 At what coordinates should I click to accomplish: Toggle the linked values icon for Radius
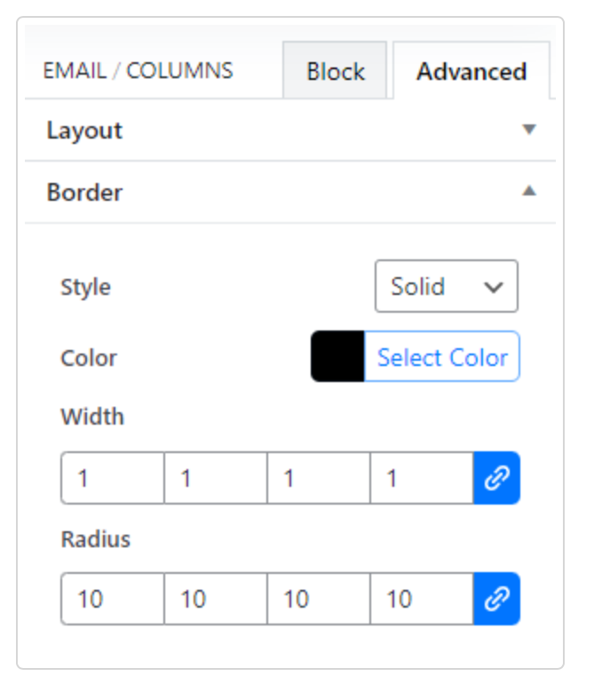tap(496, 600)
